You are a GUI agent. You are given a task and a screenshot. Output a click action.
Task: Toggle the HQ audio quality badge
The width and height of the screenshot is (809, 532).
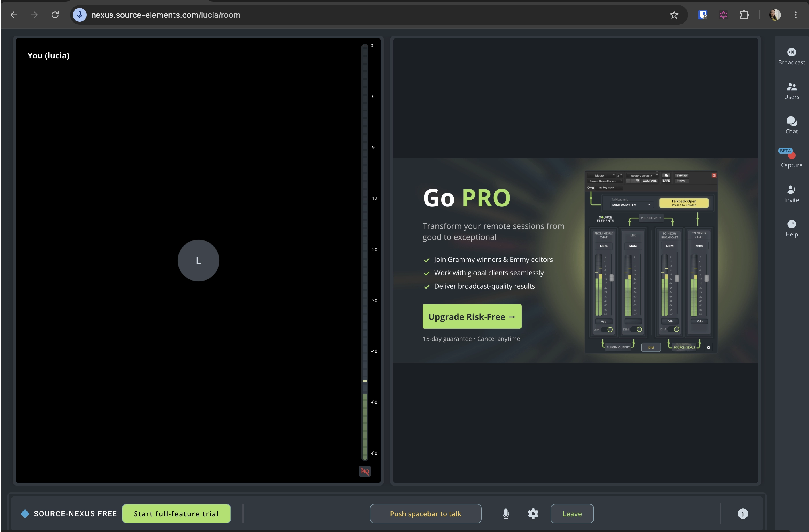click(x=365, y=471)
